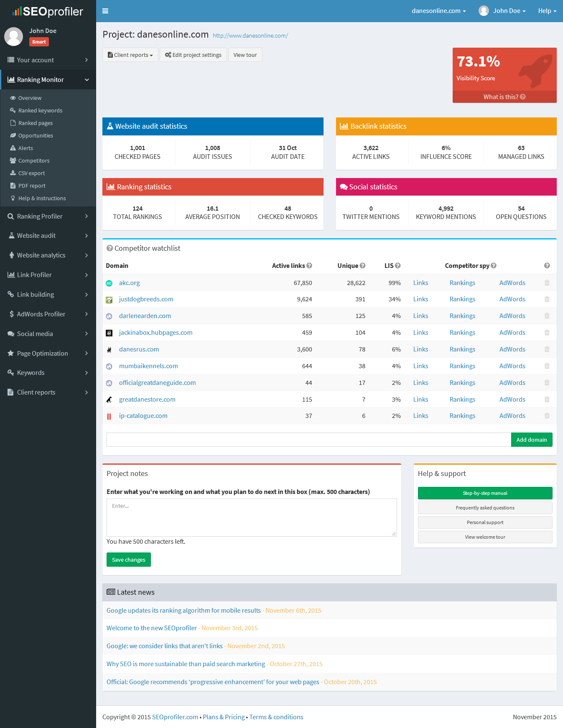Open news about mobile ranking algorithm update
Image resolution: width=563 pixels, height=728 pixels.
[x=183, y=611]
